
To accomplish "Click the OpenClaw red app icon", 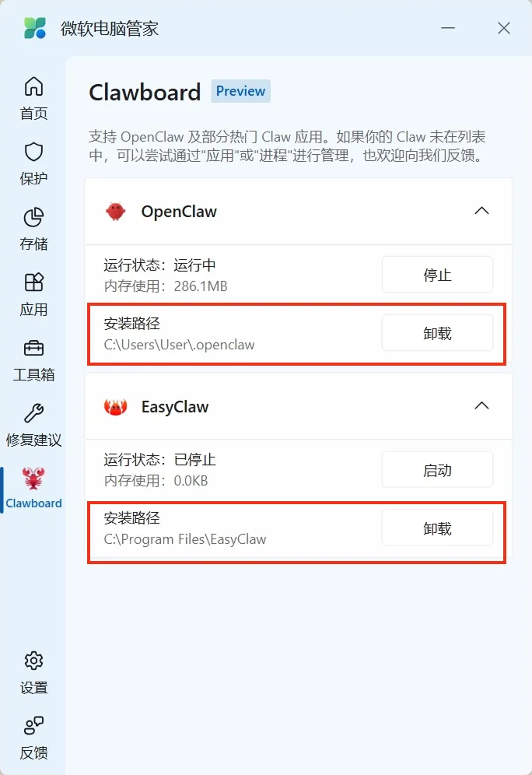I will (x=116, y=212).
